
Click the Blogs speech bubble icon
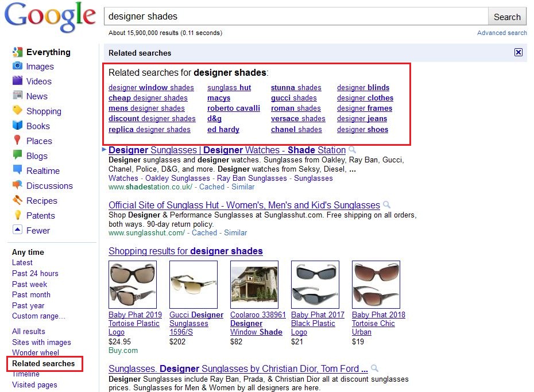[17, 155]
